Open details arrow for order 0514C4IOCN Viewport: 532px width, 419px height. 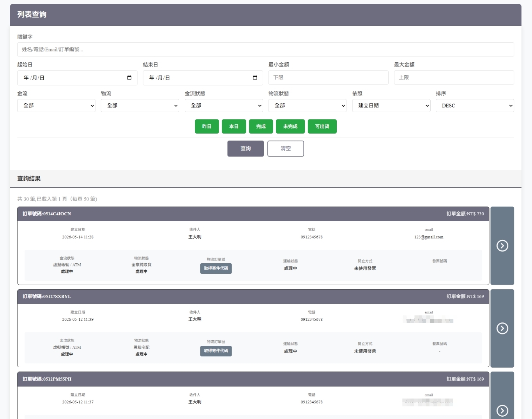[x=502, y=246]
